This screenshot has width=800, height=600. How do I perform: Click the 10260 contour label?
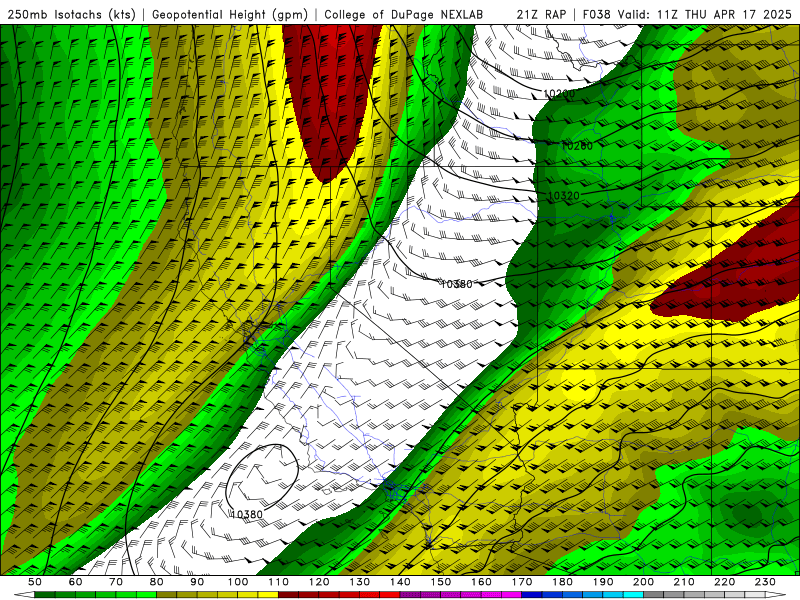point(577,146)
